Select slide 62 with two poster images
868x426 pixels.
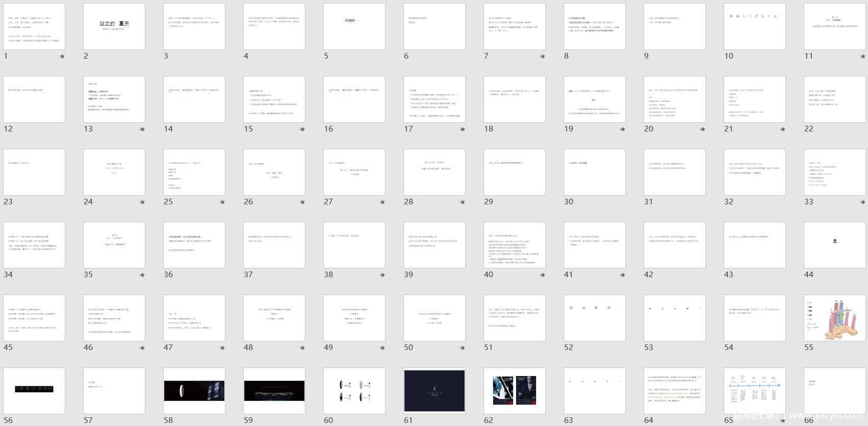point(515,391)
